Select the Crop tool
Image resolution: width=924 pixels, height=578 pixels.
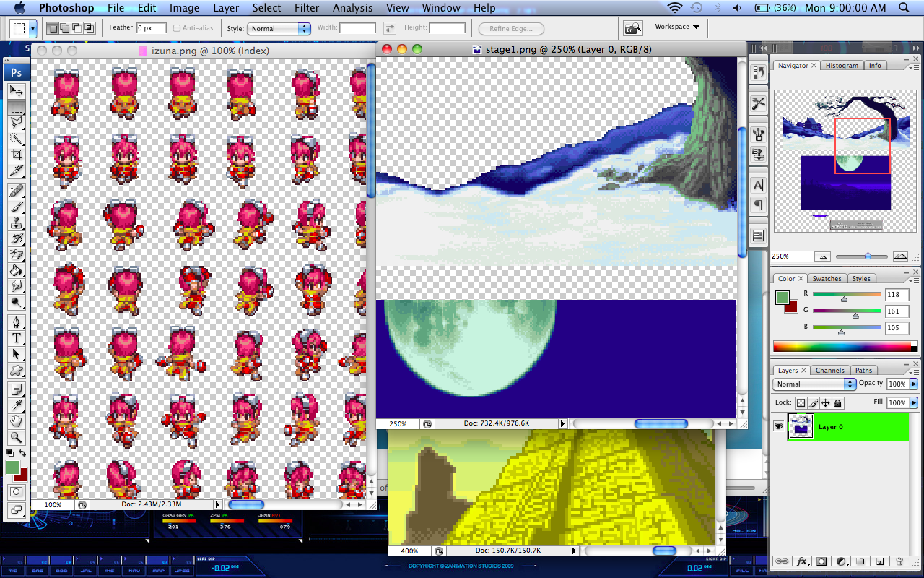pos(16,155)
